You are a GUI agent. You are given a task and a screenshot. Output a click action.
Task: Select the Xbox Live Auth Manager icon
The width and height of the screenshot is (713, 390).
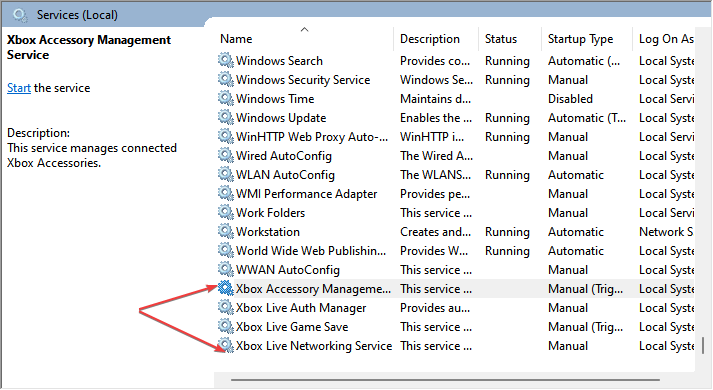226,307
